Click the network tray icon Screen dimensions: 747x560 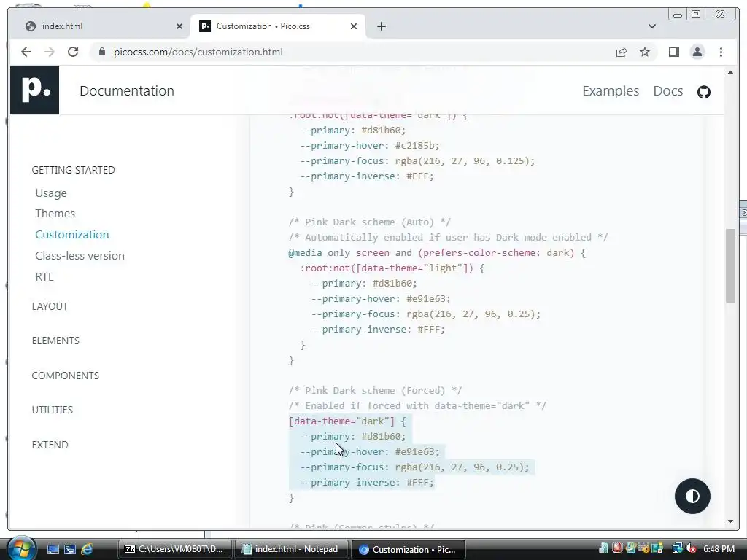tap(677, 549)
